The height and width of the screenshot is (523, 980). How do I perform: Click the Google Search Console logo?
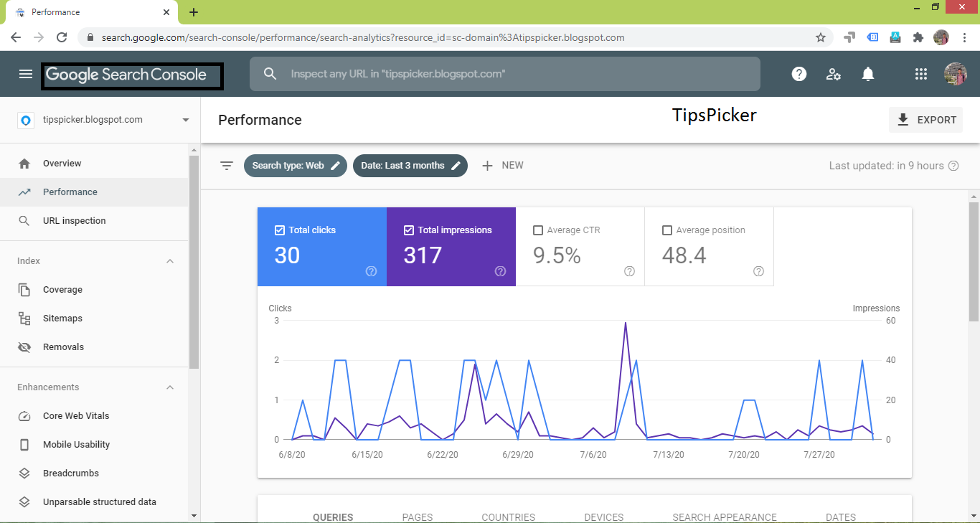126,75
